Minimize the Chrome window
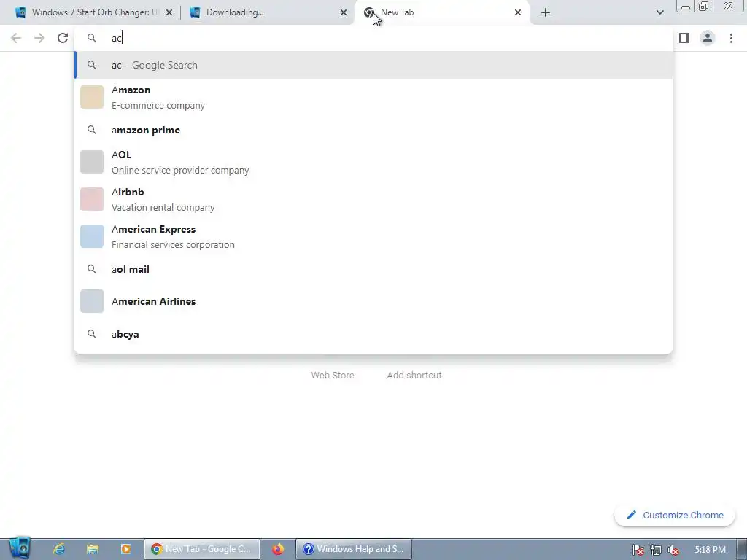This screenshot has width=747, height=560. 686,7
